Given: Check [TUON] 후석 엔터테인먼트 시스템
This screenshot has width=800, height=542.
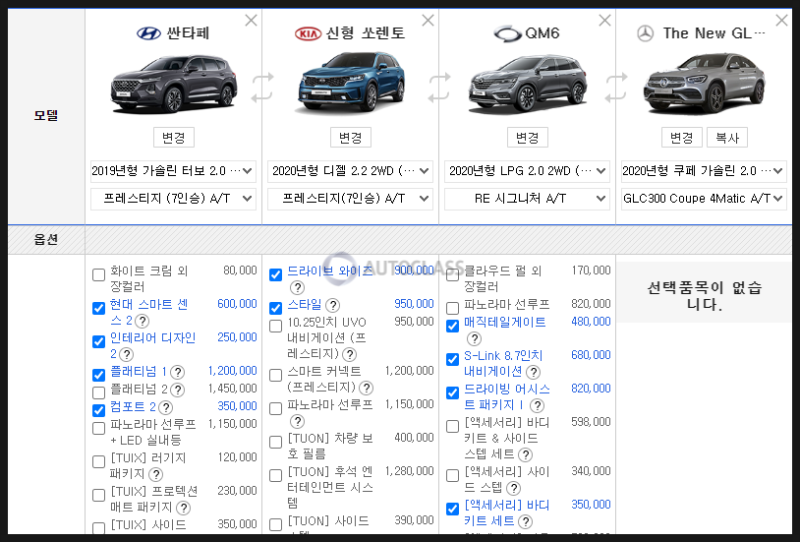Looking at the screenshot, I should click(276, 476).
